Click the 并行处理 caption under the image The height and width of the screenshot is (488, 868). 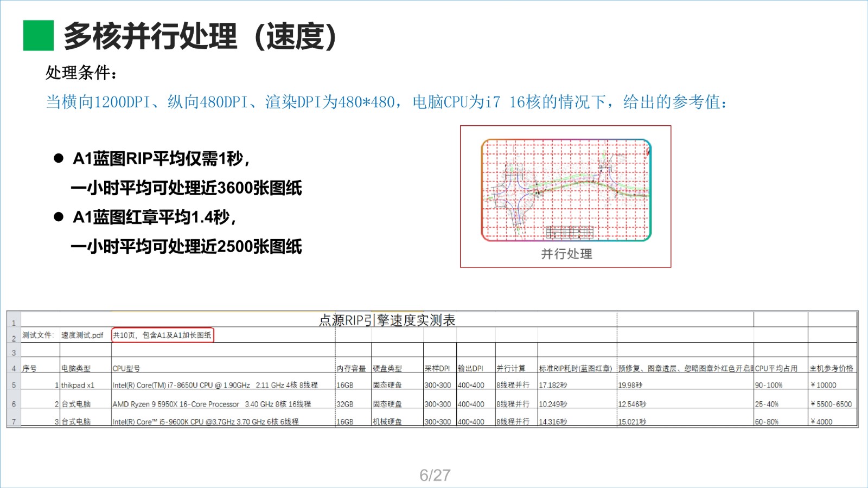566,254
